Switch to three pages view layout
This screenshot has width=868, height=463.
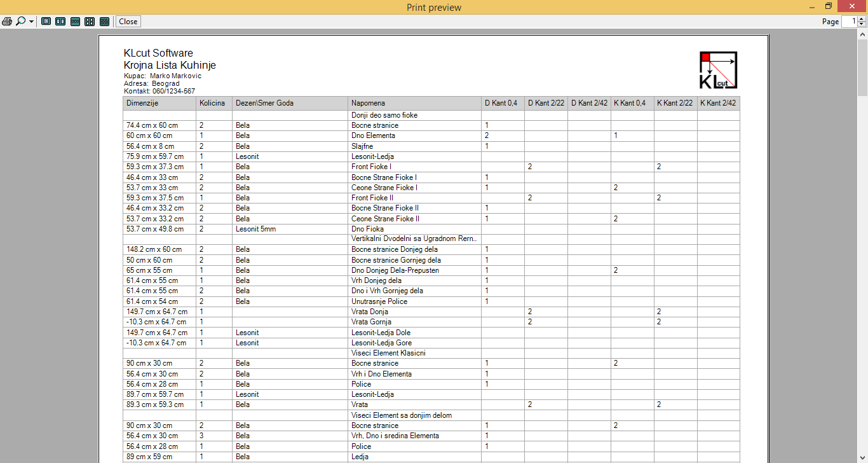pyautogui.click(x=75, y=22)
